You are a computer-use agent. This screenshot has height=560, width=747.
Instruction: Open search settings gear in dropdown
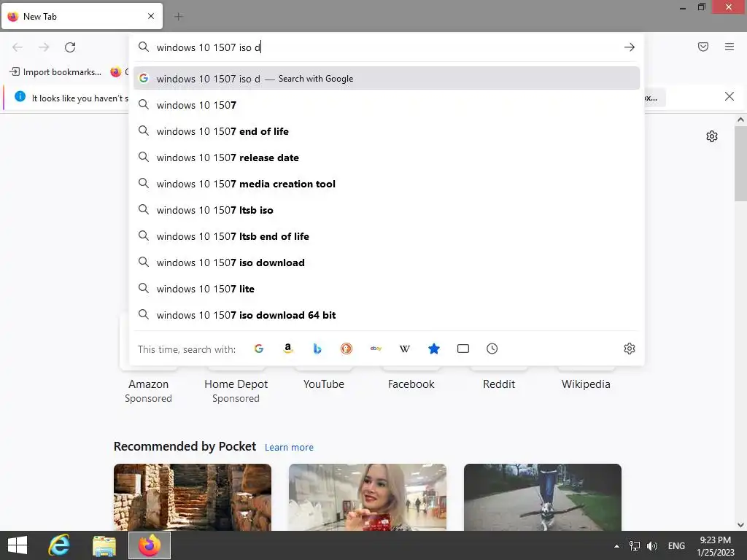click(630, 349)
